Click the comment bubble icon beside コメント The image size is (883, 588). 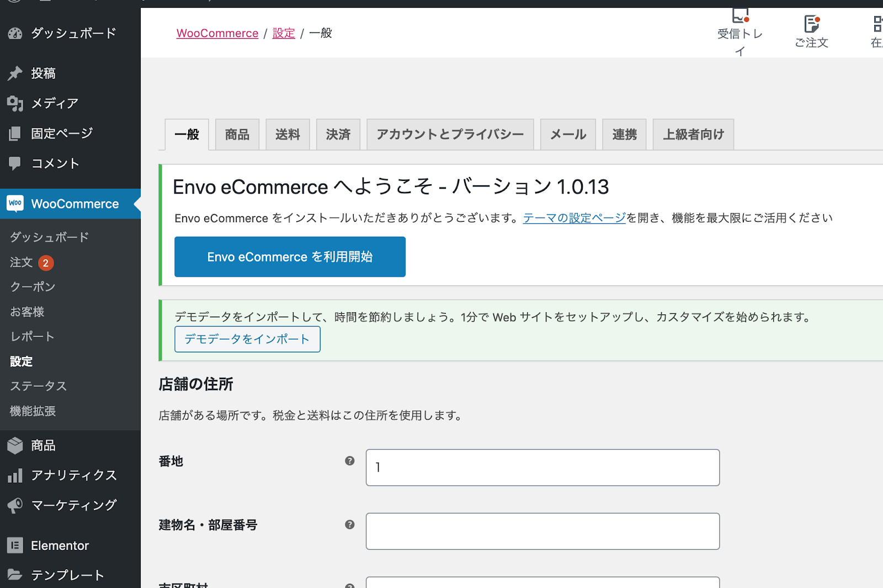point(15,163)
